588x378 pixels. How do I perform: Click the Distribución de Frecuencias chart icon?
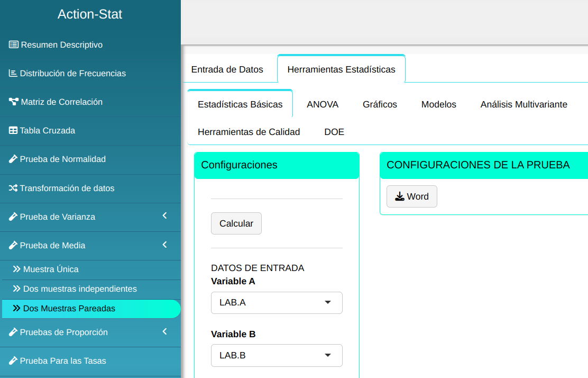(x=13, y=74)
